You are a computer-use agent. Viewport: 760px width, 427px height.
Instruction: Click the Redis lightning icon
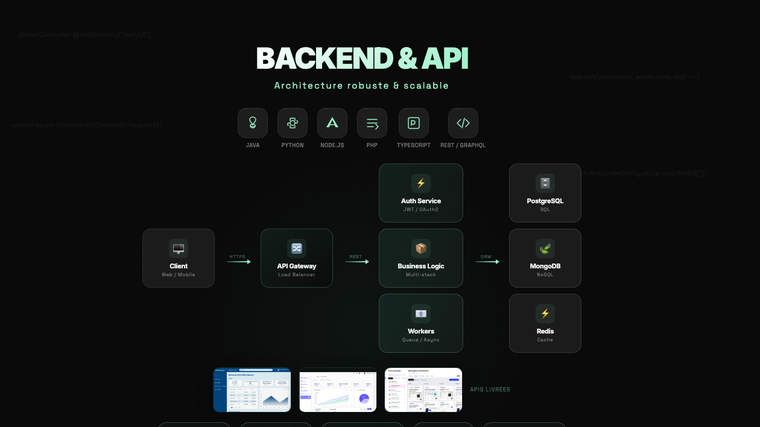click(x=545, y=314)
